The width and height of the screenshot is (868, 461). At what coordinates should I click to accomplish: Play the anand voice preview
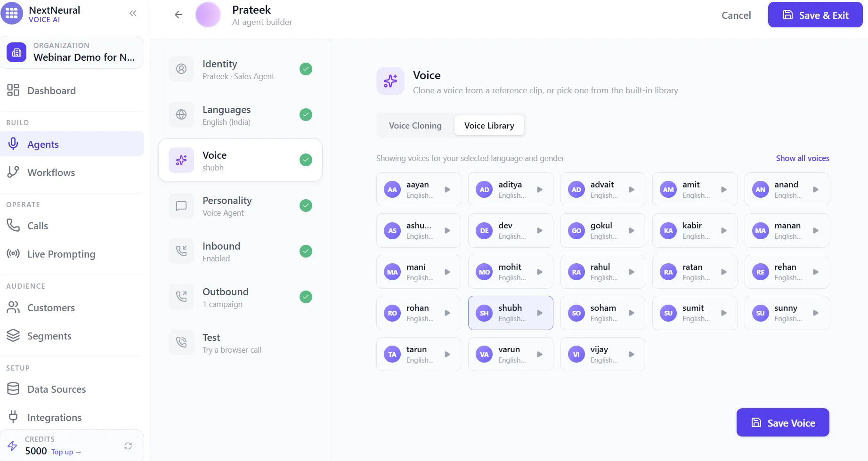click(816, 189)
